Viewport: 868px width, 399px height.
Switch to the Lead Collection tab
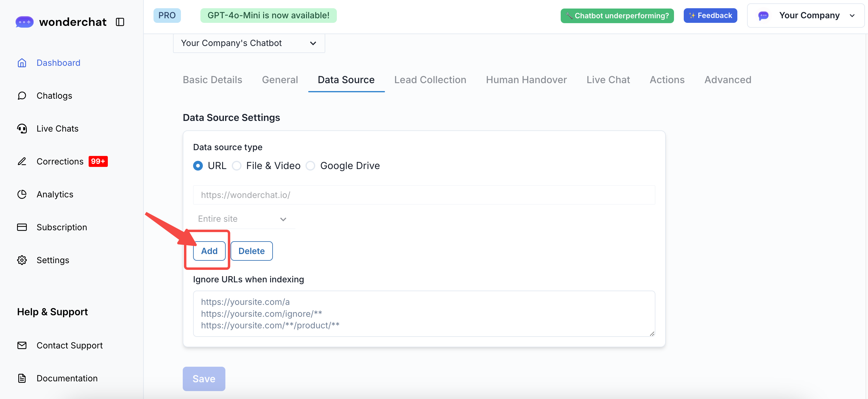(430, 80)
